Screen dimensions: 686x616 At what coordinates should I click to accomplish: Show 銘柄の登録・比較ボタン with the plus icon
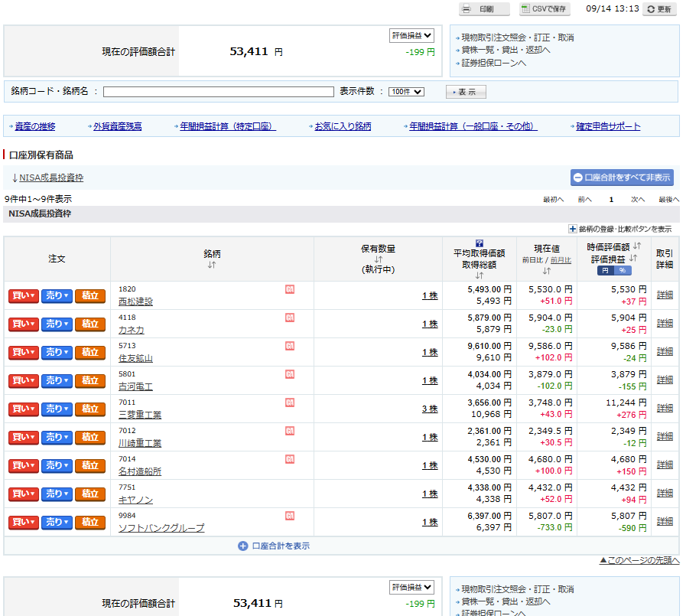572,229
